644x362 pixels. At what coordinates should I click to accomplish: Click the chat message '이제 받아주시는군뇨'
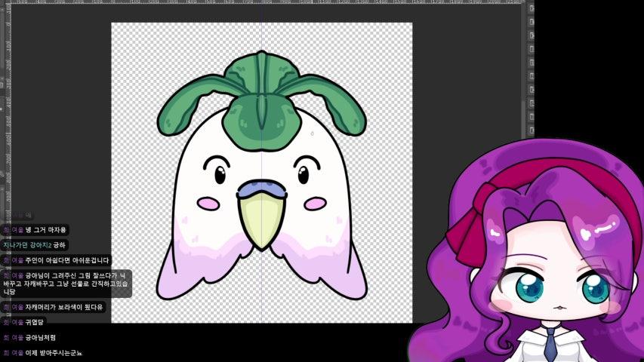coord(54,353)
